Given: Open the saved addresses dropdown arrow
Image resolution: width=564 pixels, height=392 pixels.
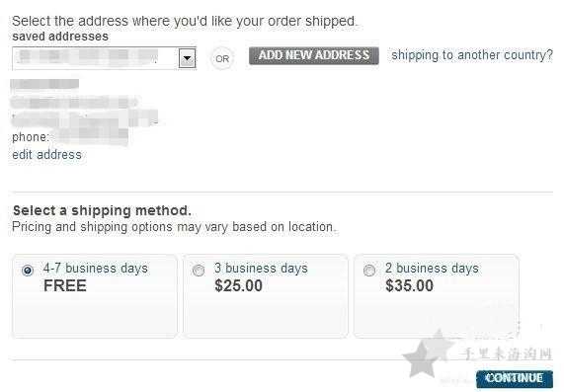Looking at the screenshot, I should pos(187,58).
